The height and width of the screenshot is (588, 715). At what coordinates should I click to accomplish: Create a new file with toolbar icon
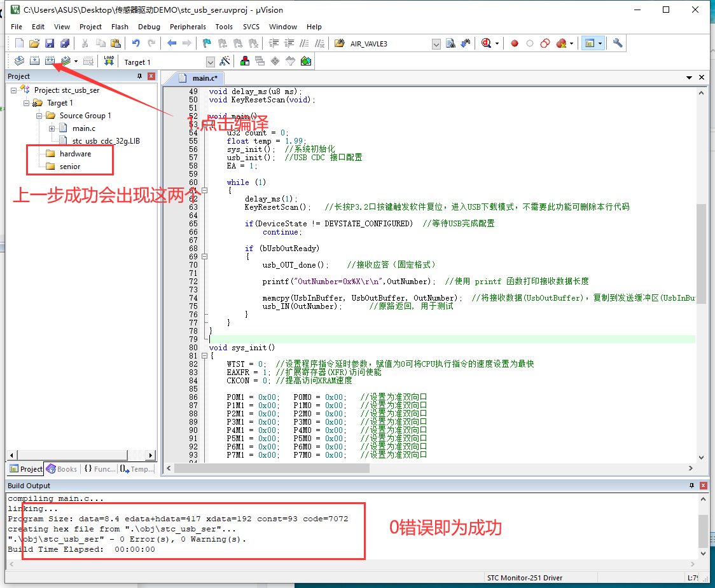19,43
